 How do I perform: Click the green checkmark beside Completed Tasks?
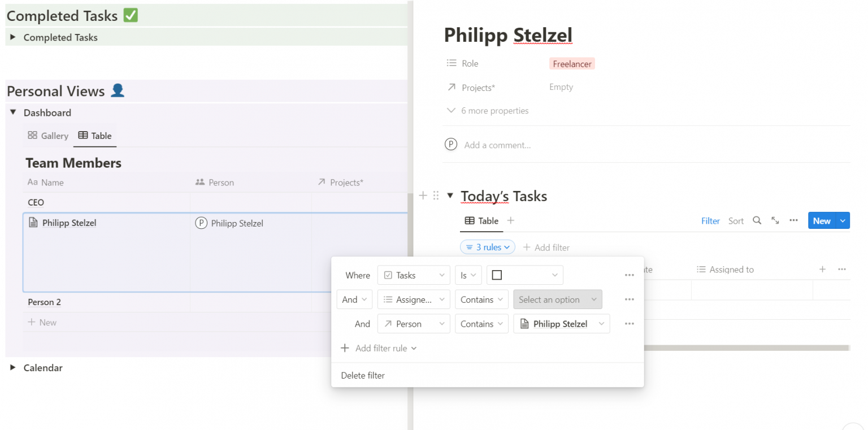[x=130, y=15]
